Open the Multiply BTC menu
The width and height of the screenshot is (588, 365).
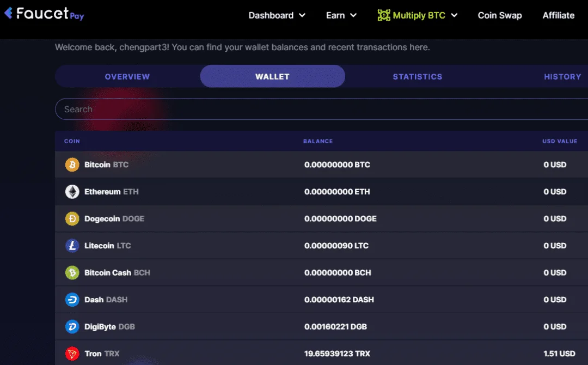[x=418, y=15]
